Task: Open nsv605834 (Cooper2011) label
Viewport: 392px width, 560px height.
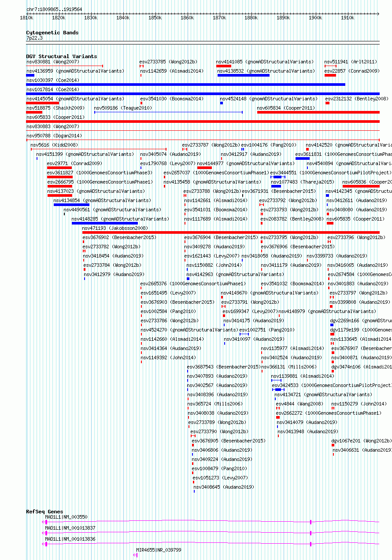Action: click(286, 108)
